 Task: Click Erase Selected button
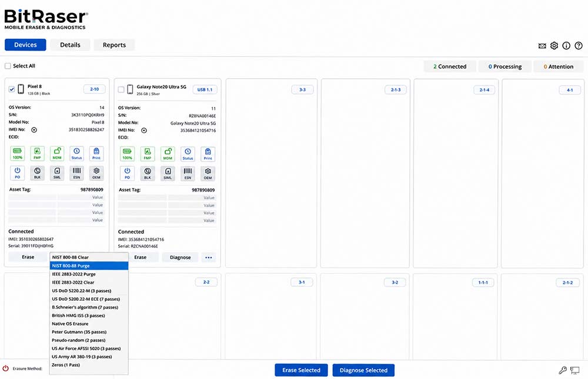coord(301,370)
